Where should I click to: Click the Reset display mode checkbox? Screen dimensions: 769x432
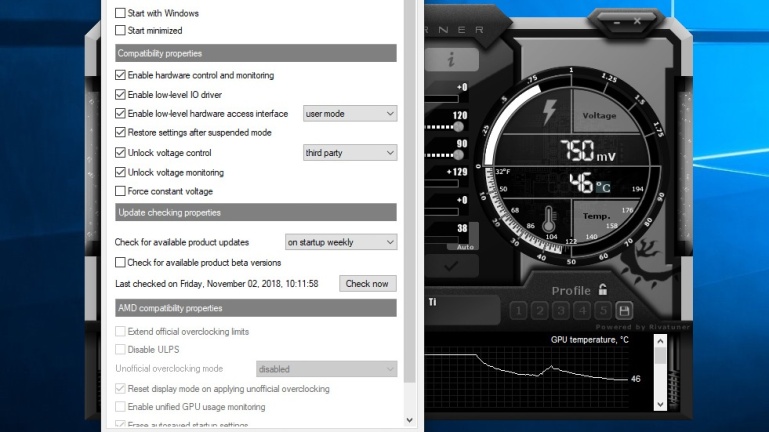pos(120,388)
